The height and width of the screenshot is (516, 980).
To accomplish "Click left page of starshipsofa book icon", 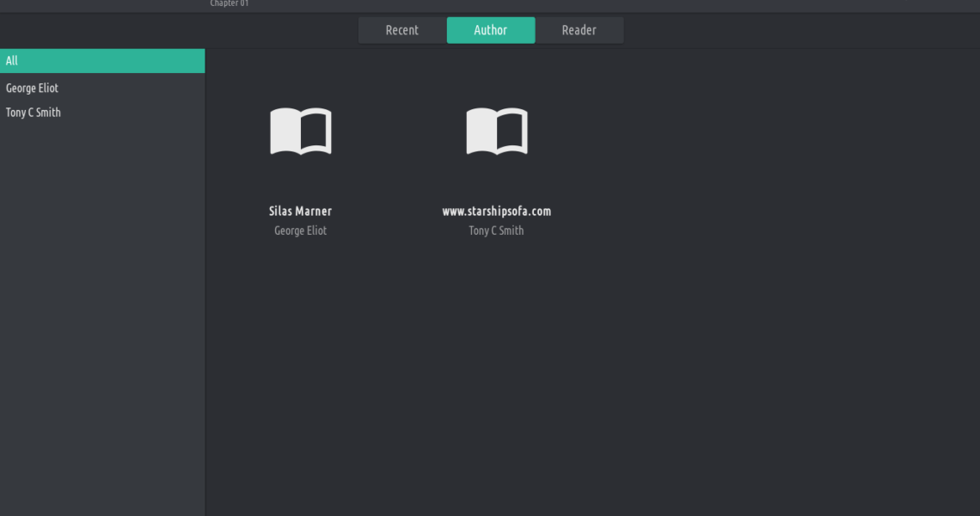I will pyautogui.click(x=481, y=132).
